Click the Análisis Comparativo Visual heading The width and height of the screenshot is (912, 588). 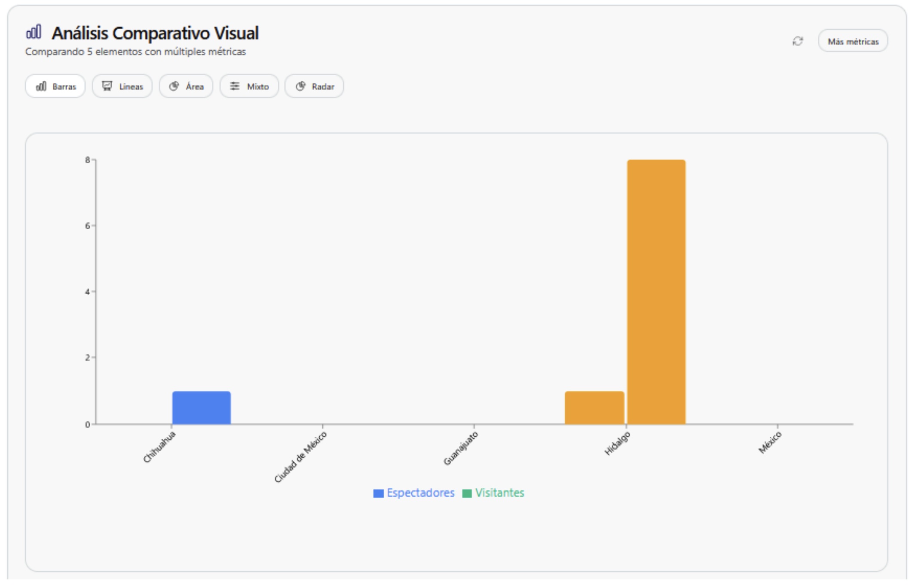[x=155, y=33]
